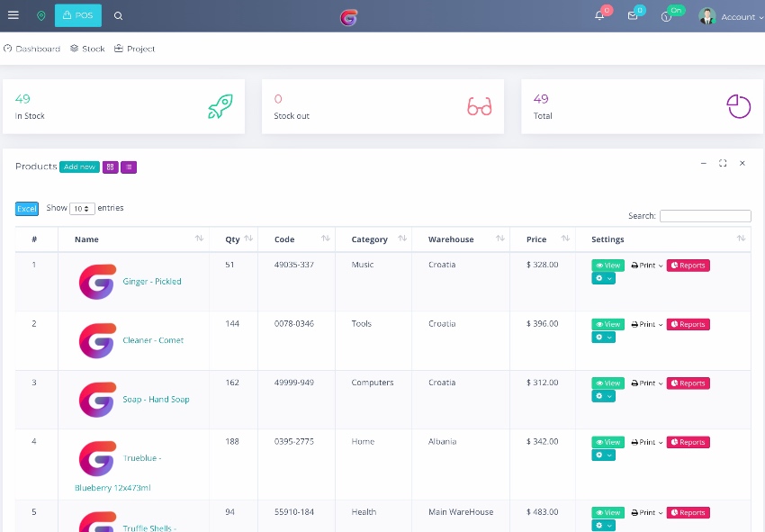The image size is (765, 532).
Task: Open the Show entries count dropdown
Action: [x=82, y=209]
